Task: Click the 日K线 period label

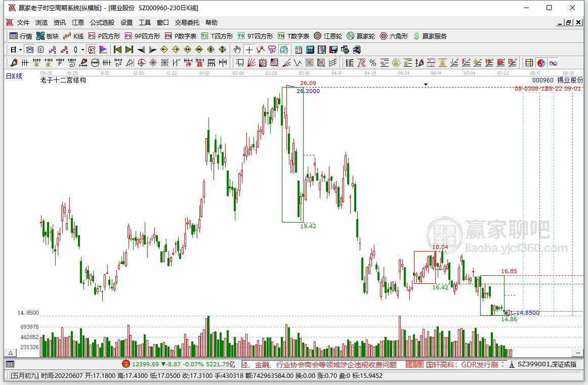Action: 14,76
